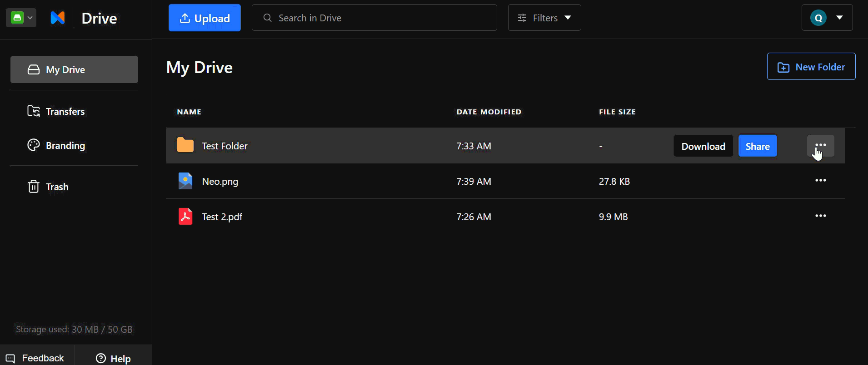
Task: Open the account avatar menu
Action: 827,18
